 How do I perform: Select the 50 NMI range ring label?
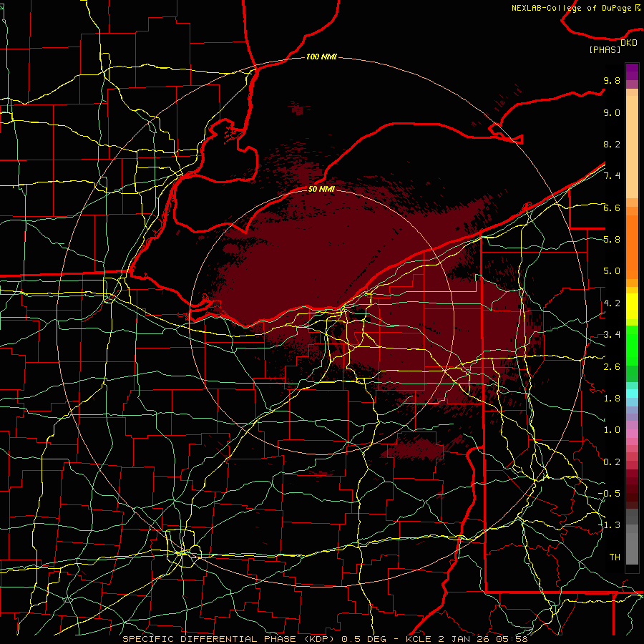click(x=321, y=189)
